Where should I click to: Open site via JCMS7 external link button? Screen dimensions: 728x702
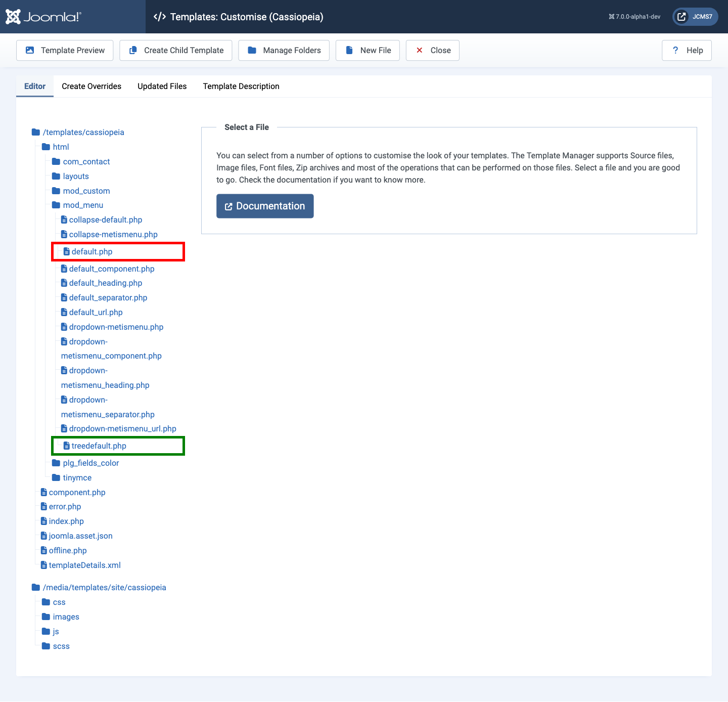pyautogui.click(x=695, y=17)
